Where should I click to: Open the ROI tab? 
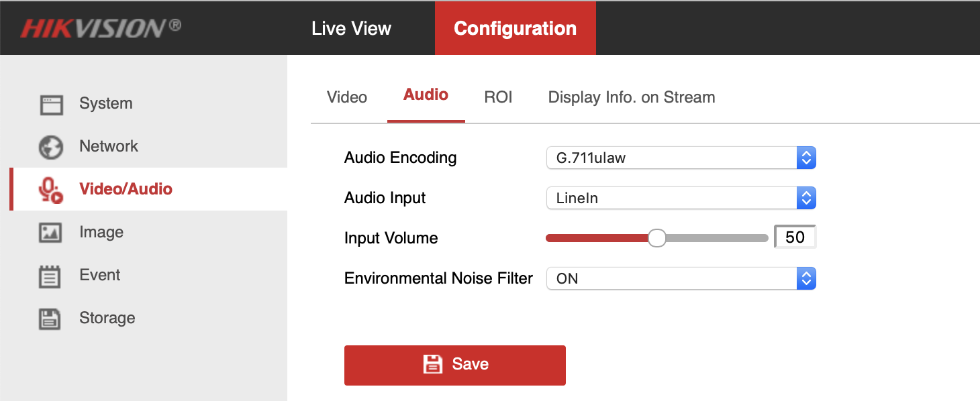point(498,97)
